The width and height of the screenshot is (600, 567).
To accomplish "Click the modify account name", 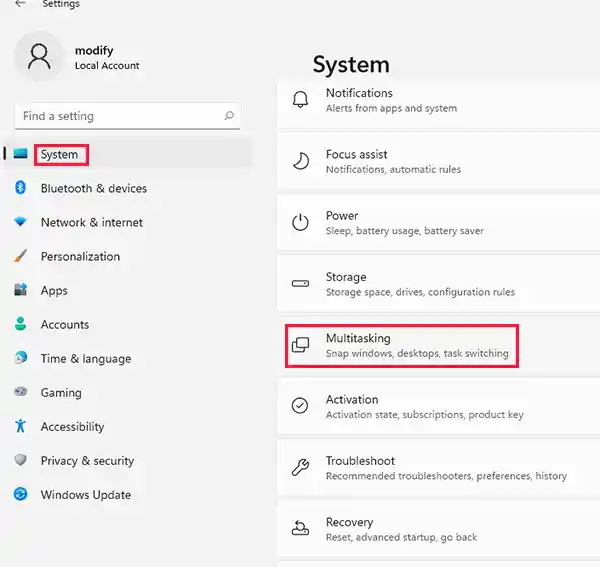I will 94,50.
